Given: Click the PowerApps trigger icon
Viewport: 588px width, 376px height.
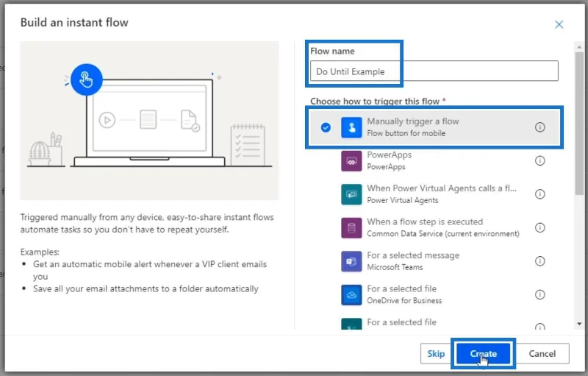Looking at the screenshot, I should pyautogui.click(x=351, y=161).
